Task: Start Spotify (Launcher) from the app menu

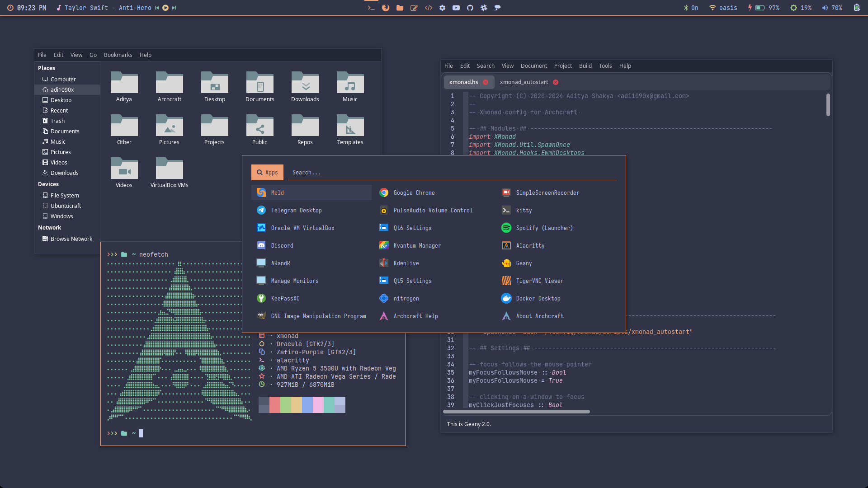Action: (544, 228)
